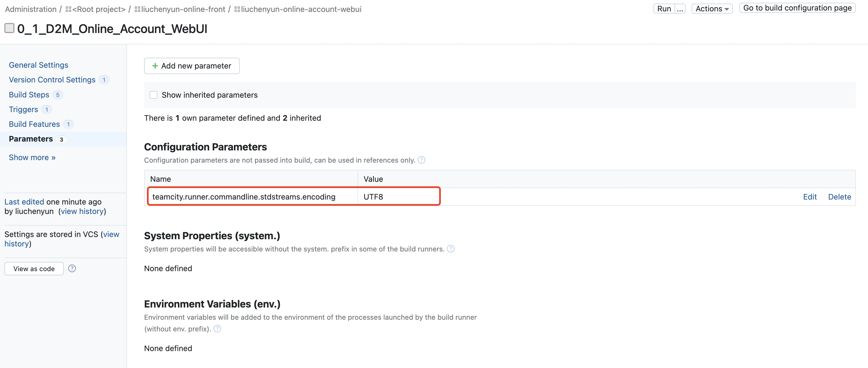868x368 pixels.
Task: Click Go to build configuration page
Action: (x=797, y=8)
